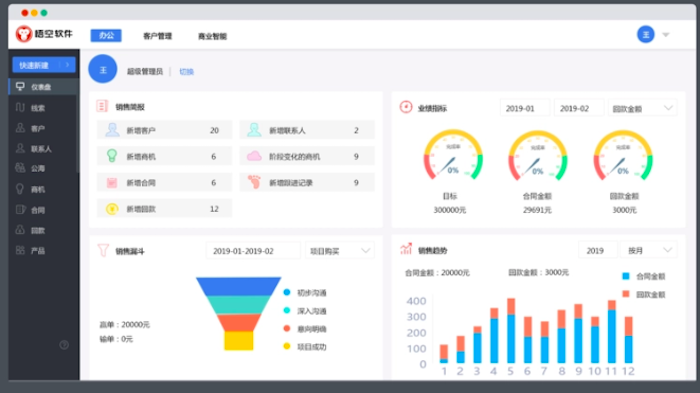
Task: Click the 销售趋势 trend chart icon
Action: (406, 249)
